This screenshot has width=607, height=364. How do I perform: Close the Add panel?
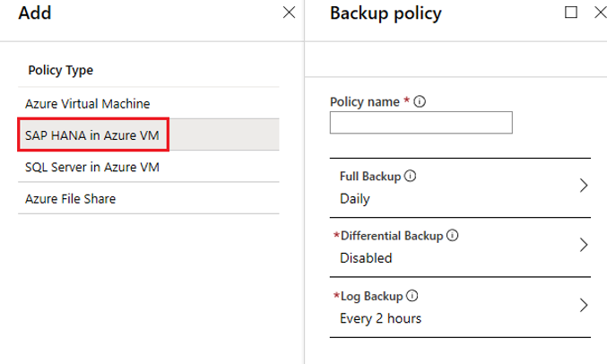tap(289, 13)
